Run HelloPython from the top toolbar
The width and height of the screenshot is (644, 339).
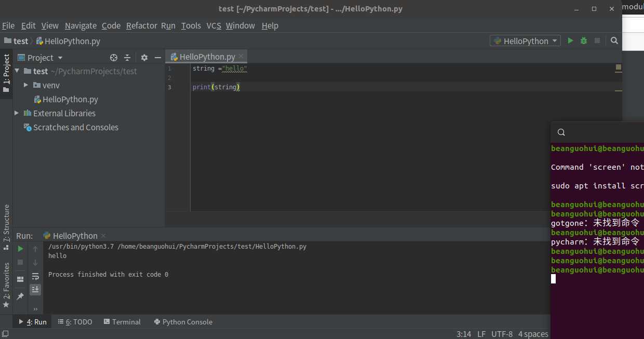pos(570,40)
